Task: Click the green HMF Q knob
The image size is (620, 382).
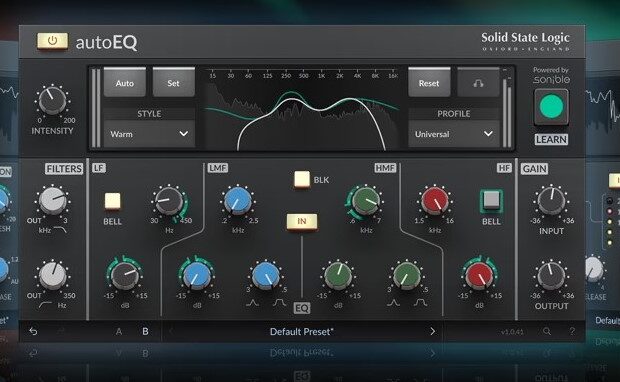Action: pyautogui.click(x=406, y=275)
